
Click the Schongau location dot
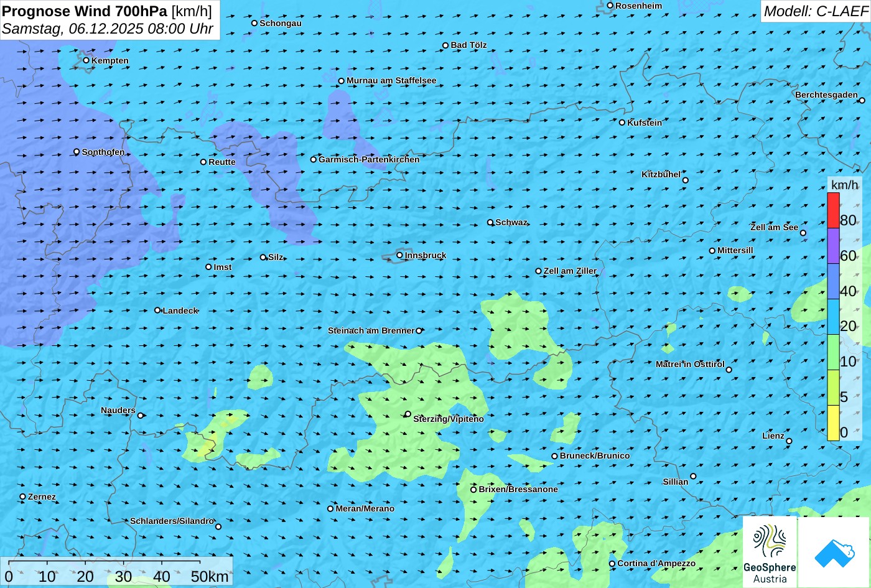point(254,23)
